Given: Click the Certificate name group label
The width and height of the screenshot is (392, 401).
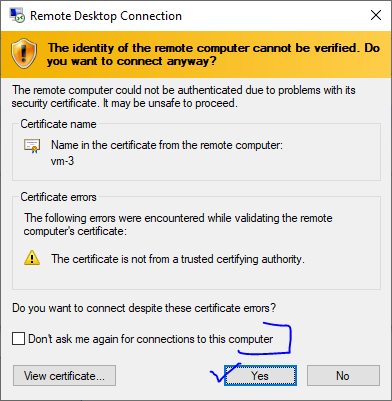Looking at the screenshot, I should (x=58, y=124).
